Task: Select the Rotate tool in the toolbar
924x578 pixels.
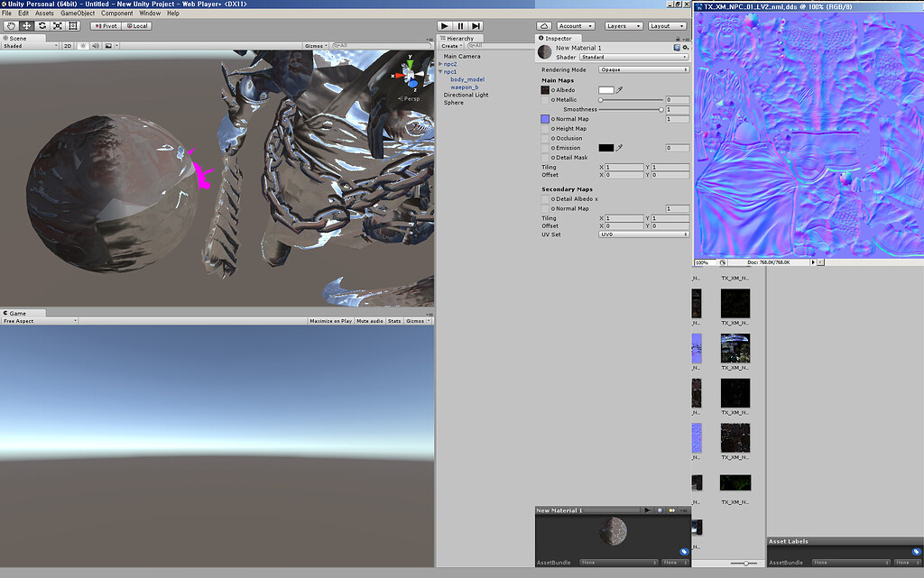Action: click(42, 26)
